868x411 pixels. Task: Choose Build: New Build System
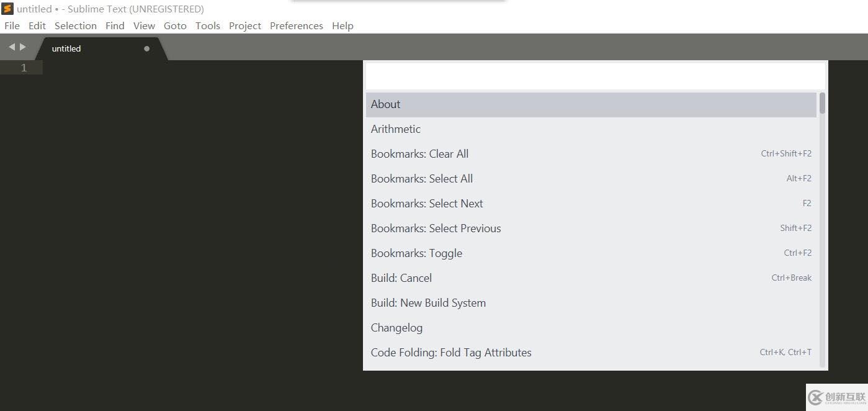point(591,303)
